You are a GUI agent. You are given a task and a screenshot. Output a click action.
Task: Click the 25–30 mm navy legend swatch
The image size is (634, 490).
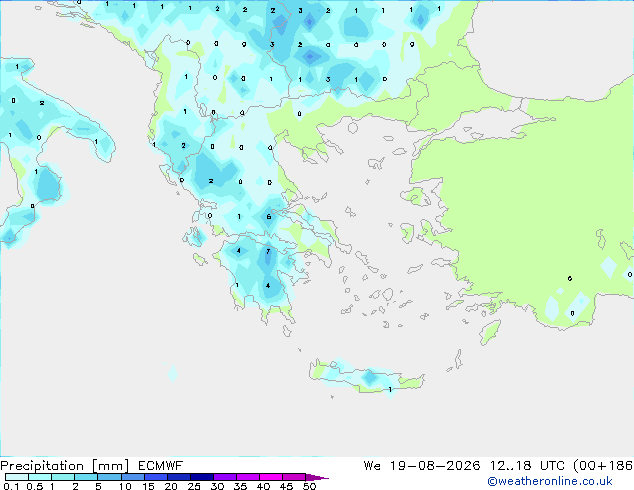202,477
